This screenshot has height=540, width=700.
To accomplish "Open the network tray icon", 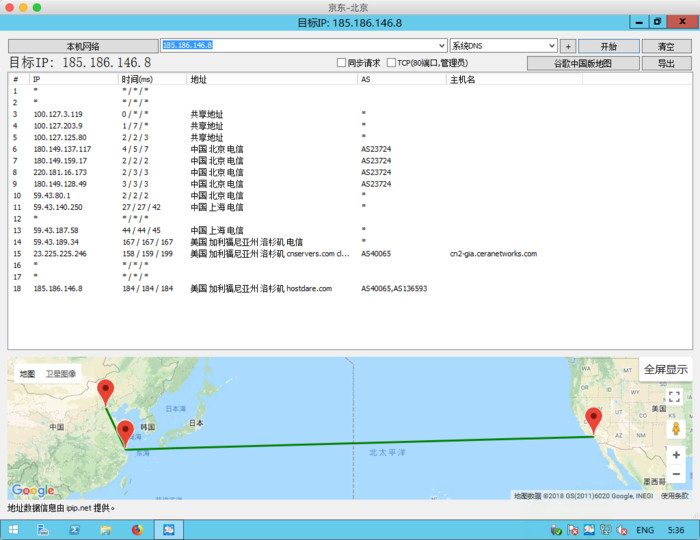I will [x=605, y=530].
